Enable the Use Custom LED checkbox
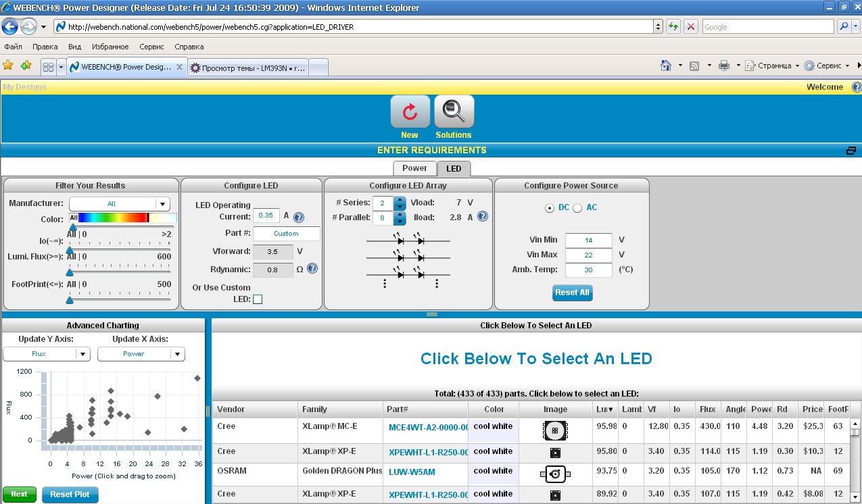The image size is (862, 504). pyautogui.click(x=258, y=299)
